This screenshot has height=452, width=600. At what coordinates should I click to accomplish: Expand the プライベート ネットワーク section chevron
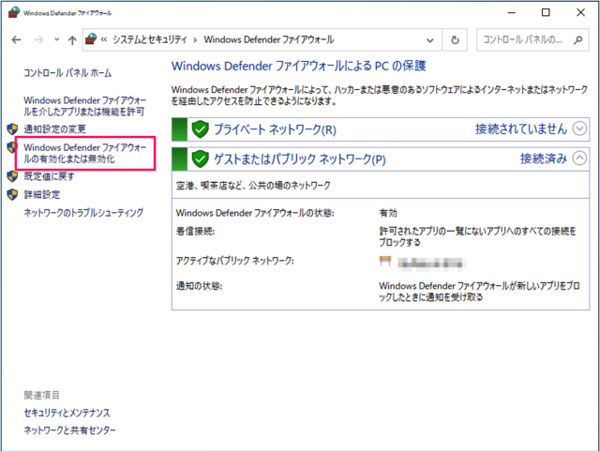click(x=584, y=129)
